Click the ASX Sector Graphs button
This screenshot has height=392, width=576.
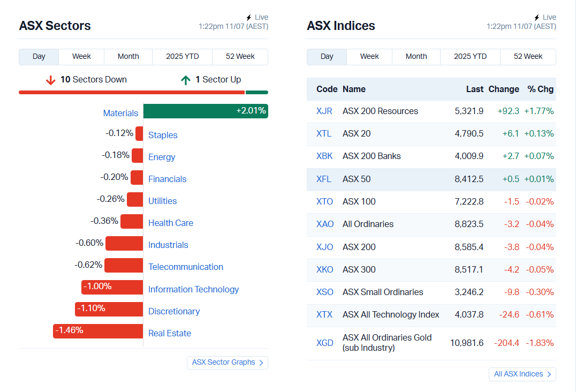click(x=228, y=363)
